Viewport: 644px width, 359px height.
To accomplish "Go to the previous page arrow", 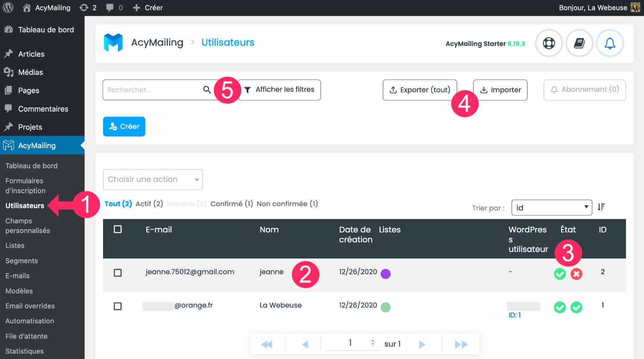I will [x=305, y=344].
